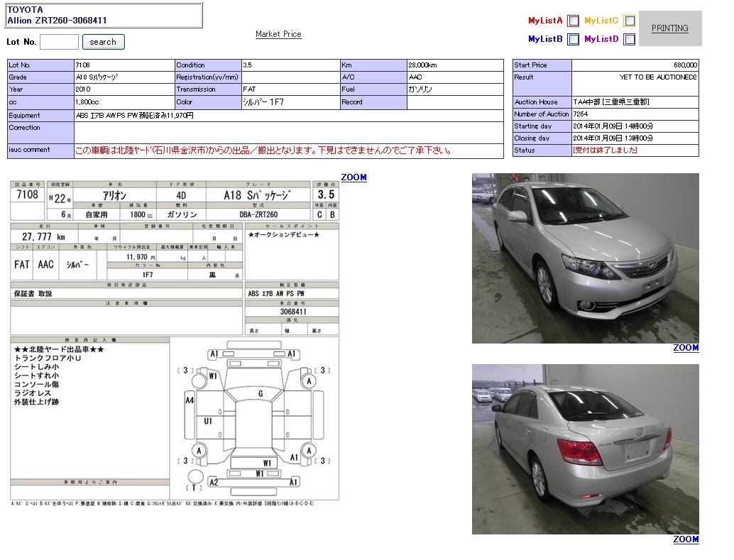
Task: Check the MyListC checkbox
Action: click(x=629, y=21)
